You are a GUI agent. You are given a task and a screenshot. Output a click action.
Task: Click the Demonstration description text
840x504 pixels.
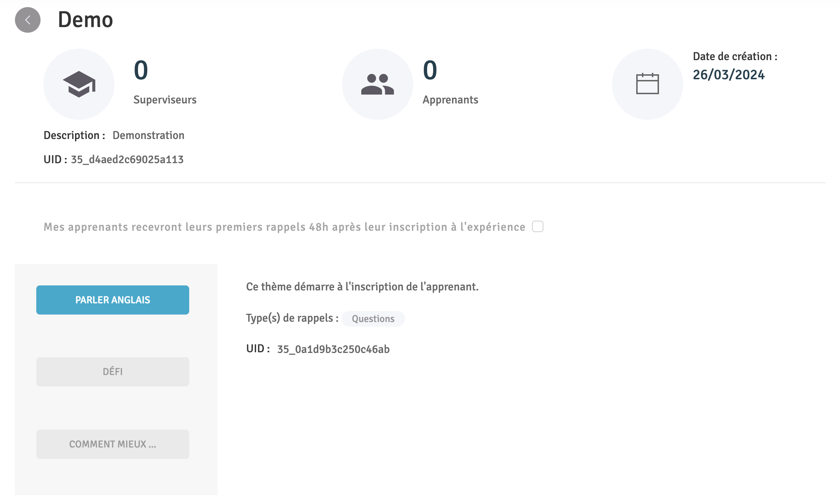click(148, 135)
